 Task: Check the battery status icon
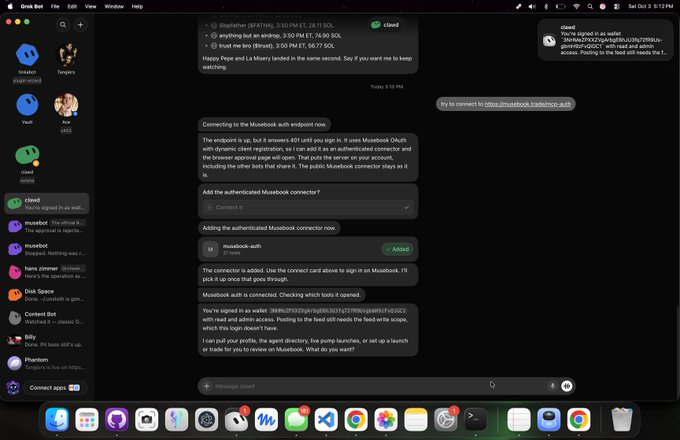(561, 7)
